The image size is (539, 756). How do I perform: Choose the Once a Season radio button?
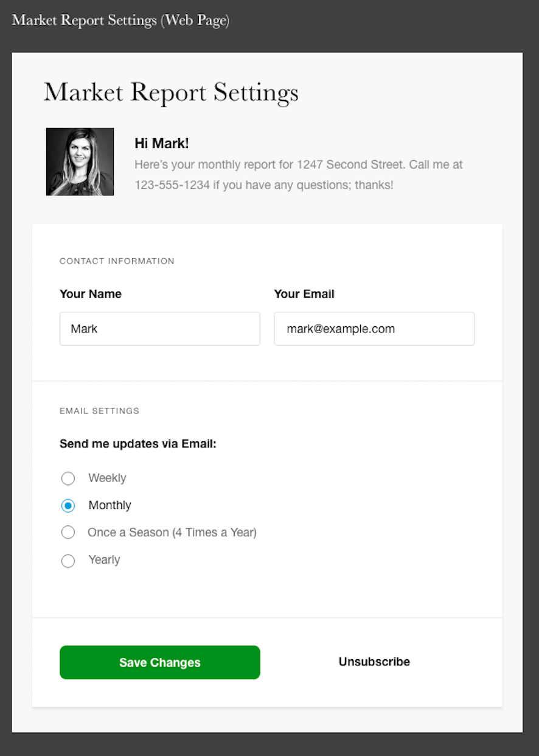click(68, 533)
